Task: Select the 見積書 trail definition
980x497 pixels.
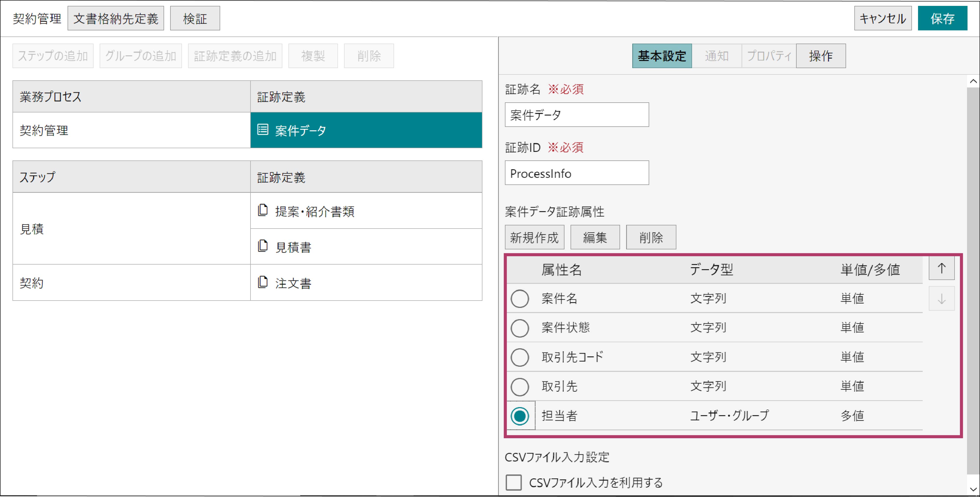Action: click(x=366, y=247)
